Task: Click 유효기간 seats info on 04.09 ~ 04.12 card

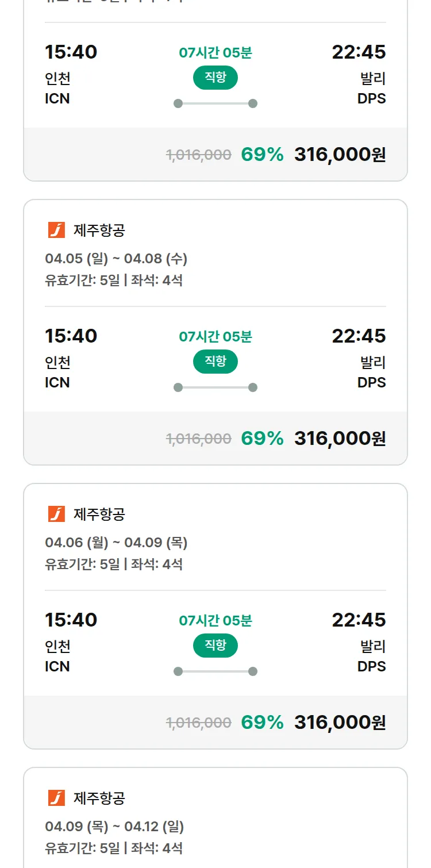Action: [x=114, y=848]
